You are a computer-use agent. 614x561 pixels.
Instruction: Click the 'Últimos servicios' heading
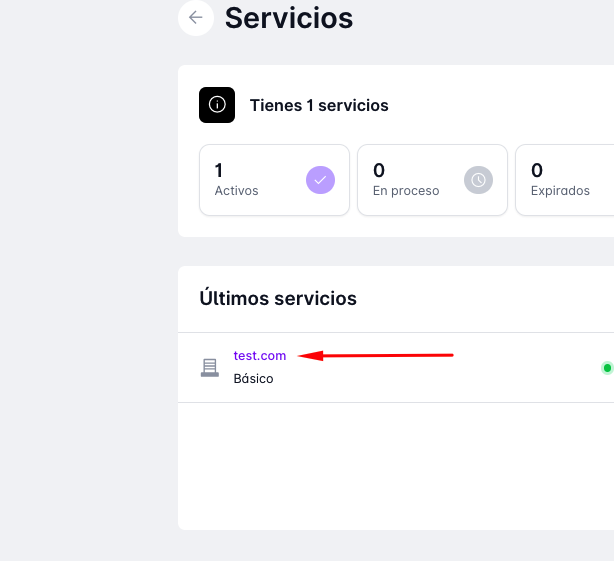click(278, 298)
